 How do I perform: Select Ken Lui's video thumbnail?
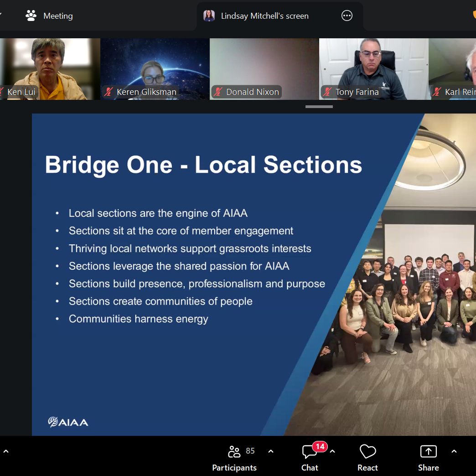[50, 69]
